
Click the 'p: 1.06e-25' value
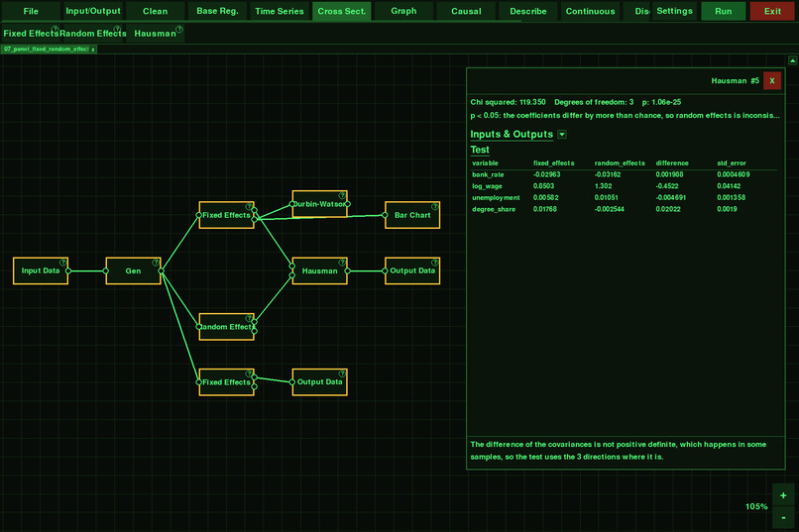[x=661, y=102]
